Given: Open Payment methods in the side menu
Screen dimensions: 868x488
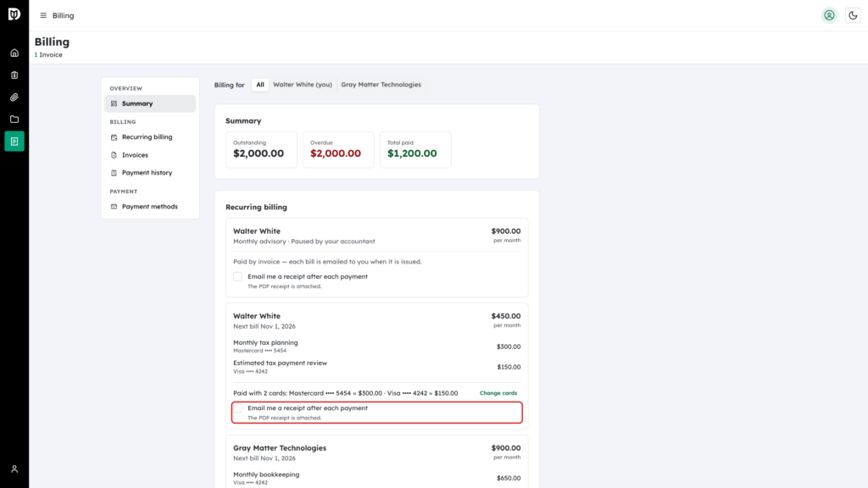Looking at the screenshot, I should [x=150, y=207].
